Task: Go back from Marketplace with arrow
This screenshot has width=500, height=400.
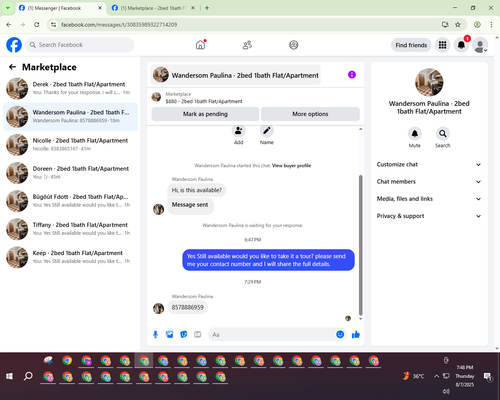Action: (12, 67)
